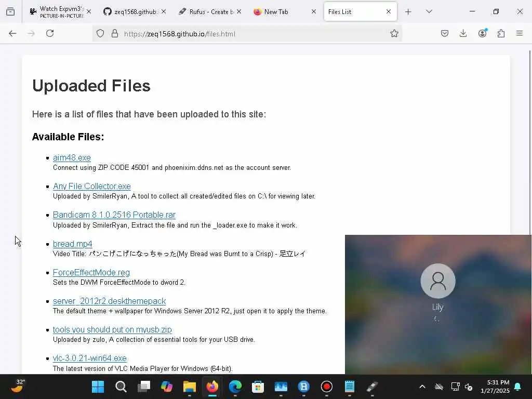532x399 pixels.
Task: Open the Firefox View icon
Action: pyautogui.click(x=10, y=12)
